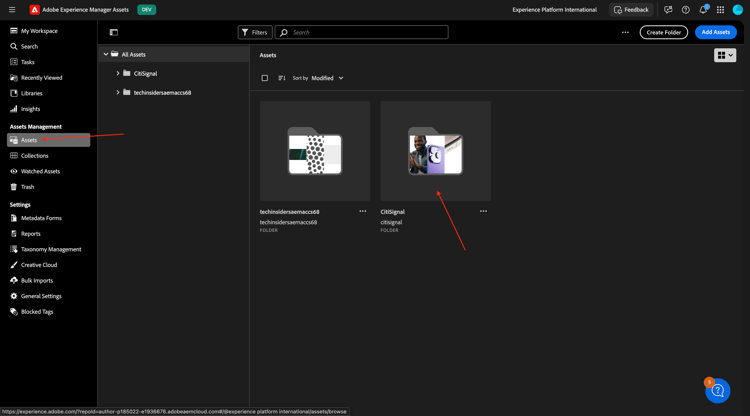Select CitiSignal in the folder tree
The image size is (750, 416).
pyautogui.click(x=145, y=74)
